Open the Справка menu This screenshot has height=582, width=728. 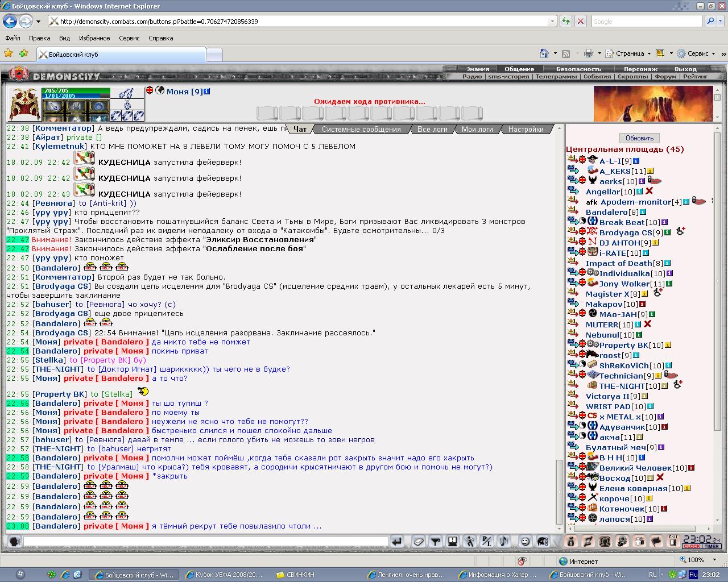coord(160,38)
